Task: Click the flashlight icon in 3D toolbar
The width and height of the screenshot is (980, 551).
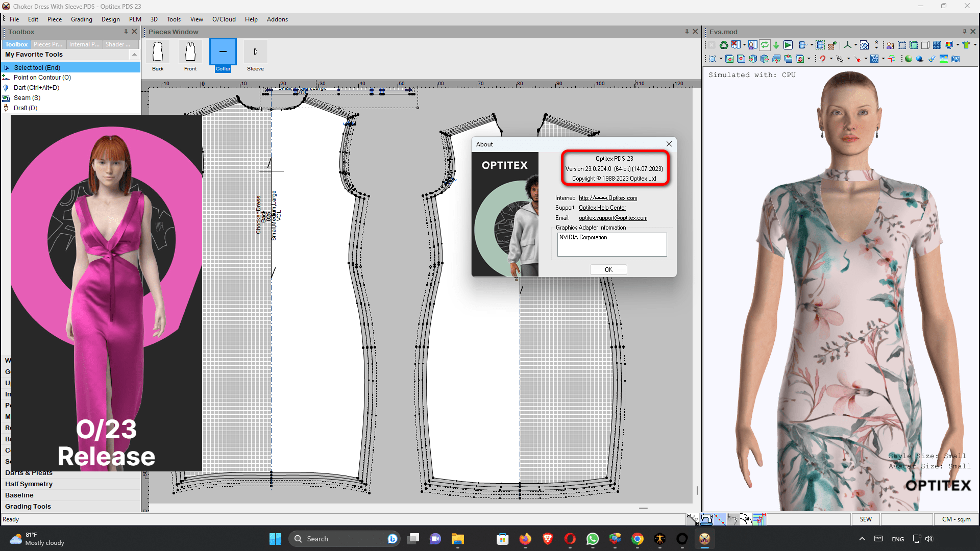Action: point(932,59)
